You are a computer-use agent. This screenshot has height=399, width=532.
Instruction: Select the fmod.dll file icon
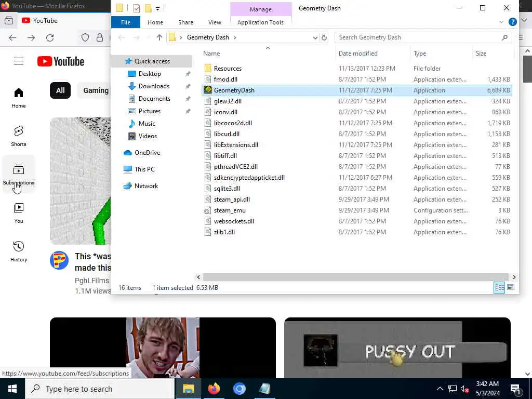pos(208,79)
